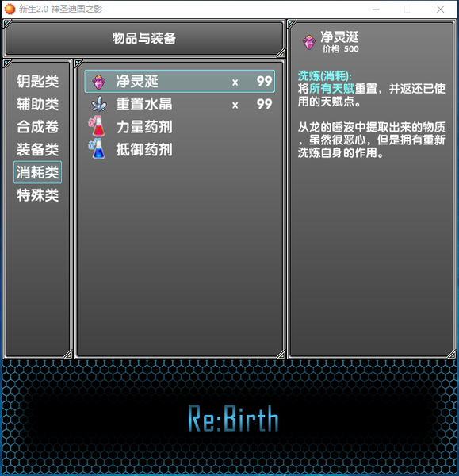
Task: Select the 净灵涎 item row
Action: pos(180,82)
